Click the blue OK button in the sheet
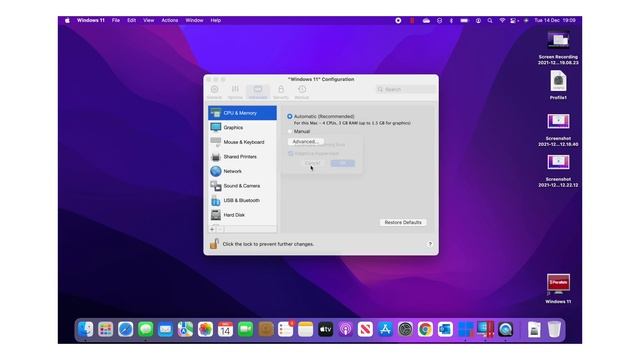The width and height of the screenshot is (640, 360). click(343, 163)
